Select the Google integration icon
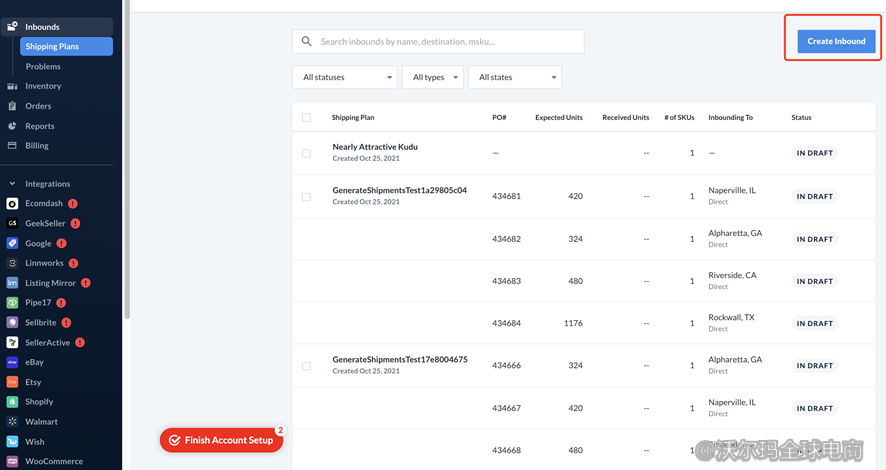Viewport: 886px width, 470px height. click(x=13, y=243)
